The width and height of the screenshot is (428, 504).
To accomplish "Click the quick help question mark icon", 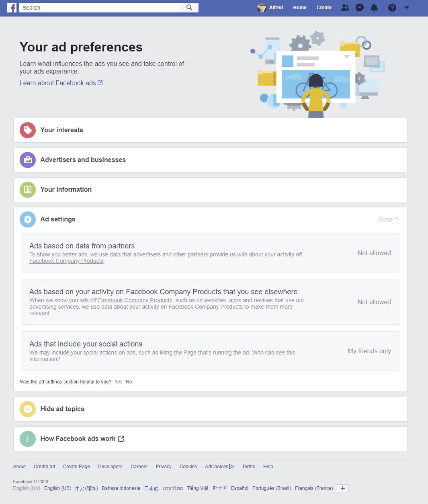I will (x=392, y=8).
